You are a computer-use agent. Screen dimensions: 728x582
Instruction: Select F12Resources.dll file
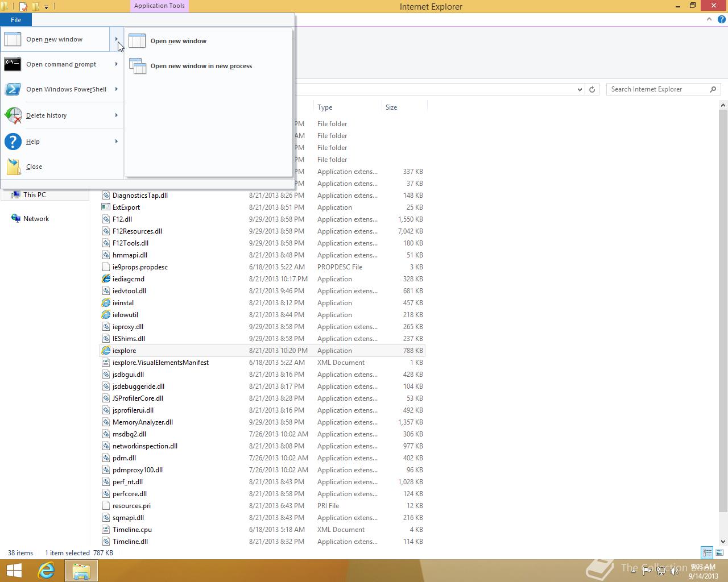tap(137, 231)
